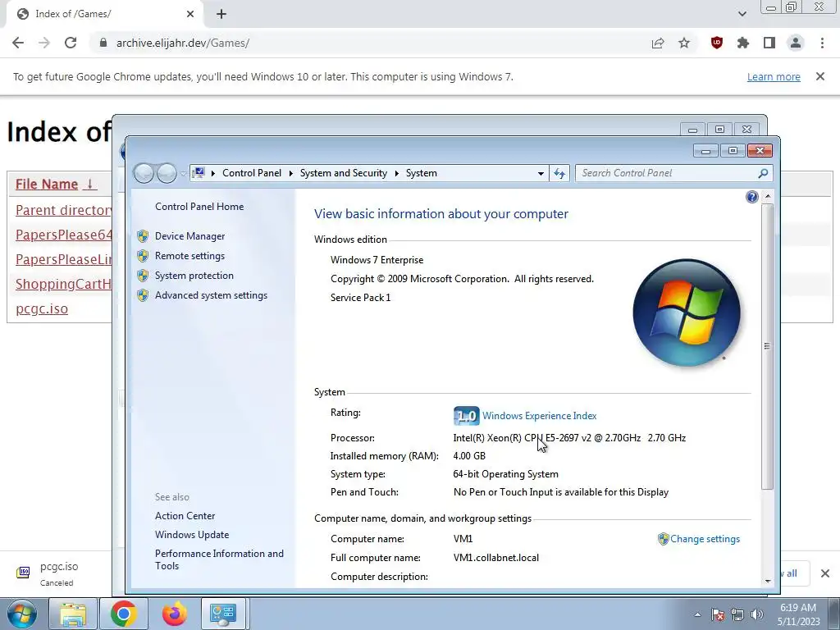Click Change settings for computer name

pyautogui.click(x=705, y=539)
